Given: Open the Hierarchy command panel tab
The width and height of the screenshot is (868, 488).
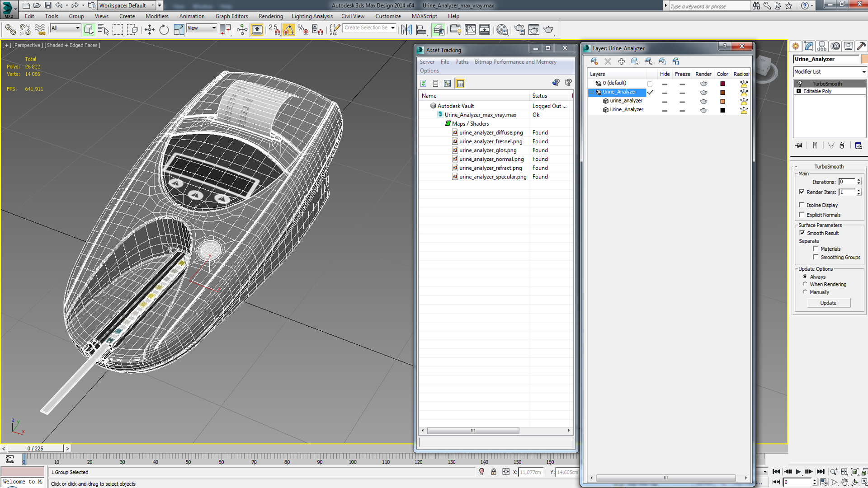Looking at the screenshot, I should coord(822,46).
